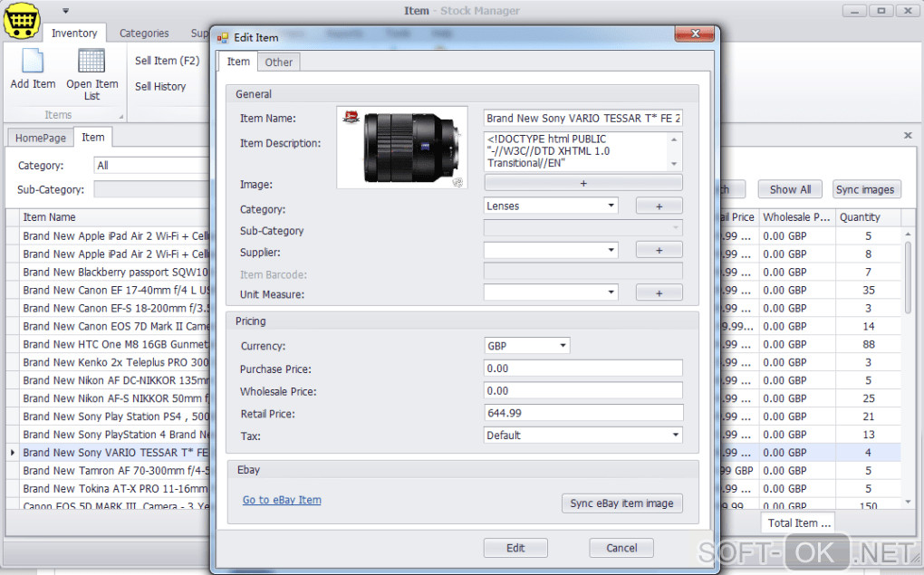
Task: Open the quick access toolbar arrow
Action: coord(66,11)
